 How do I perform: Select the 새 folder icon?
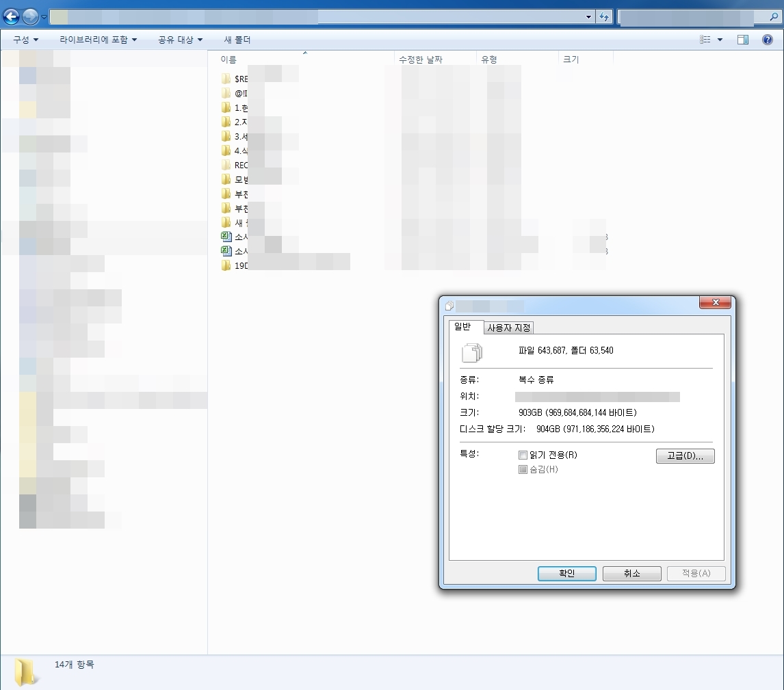click(x=226, y=222)
